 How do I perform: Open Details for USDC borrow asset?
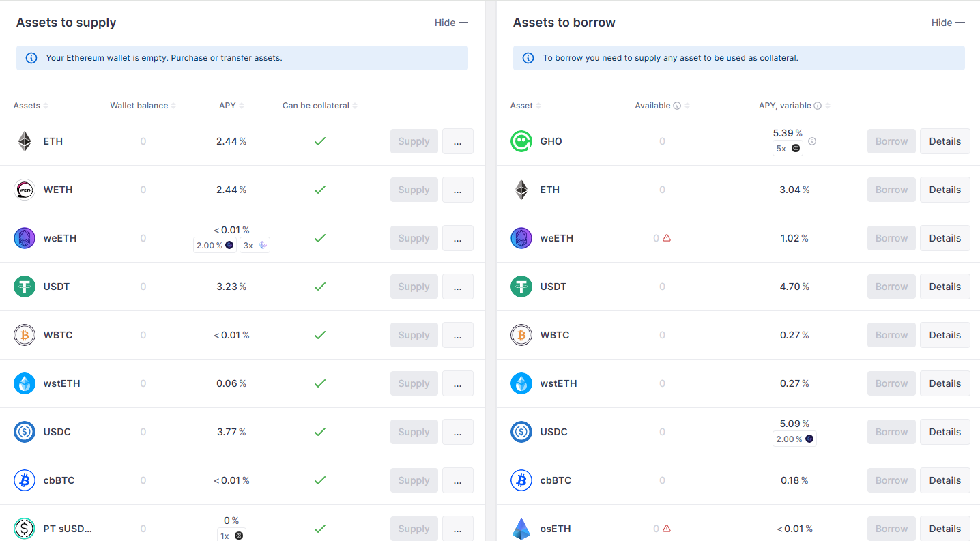tap(945, 432)
